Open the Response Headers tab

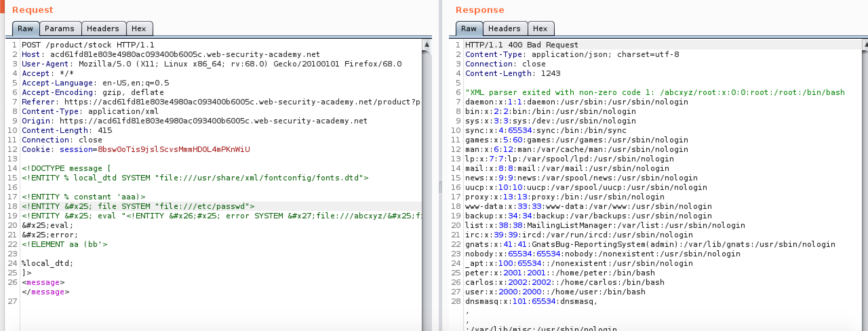[x=505, y=28]
